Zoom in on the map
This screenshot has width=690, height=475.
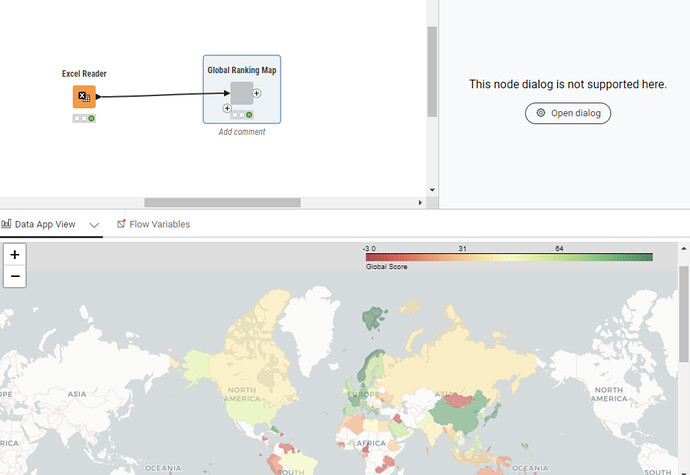point(15,255)
